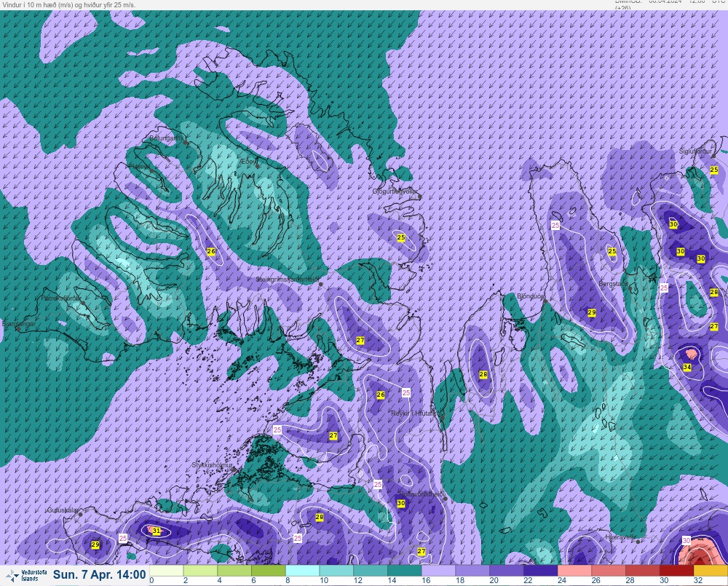Click the gust marker '29' near Blönduós
The width and height of the screenshot is (728, 586).
click(591, 313)
